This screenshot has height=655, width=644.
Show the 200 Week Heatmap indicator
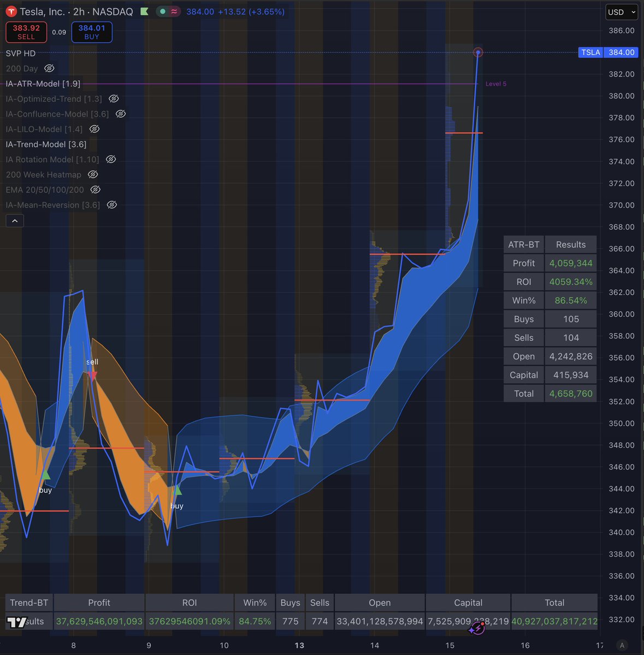click(x=93, y=175)
